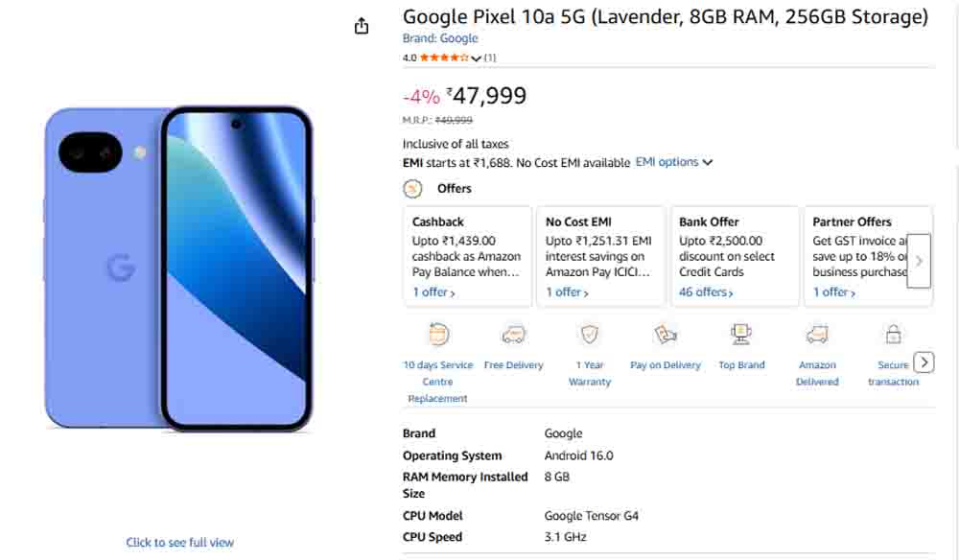Click the Brand: Google link
Screen dimensions: 959x560
point(440,37)
